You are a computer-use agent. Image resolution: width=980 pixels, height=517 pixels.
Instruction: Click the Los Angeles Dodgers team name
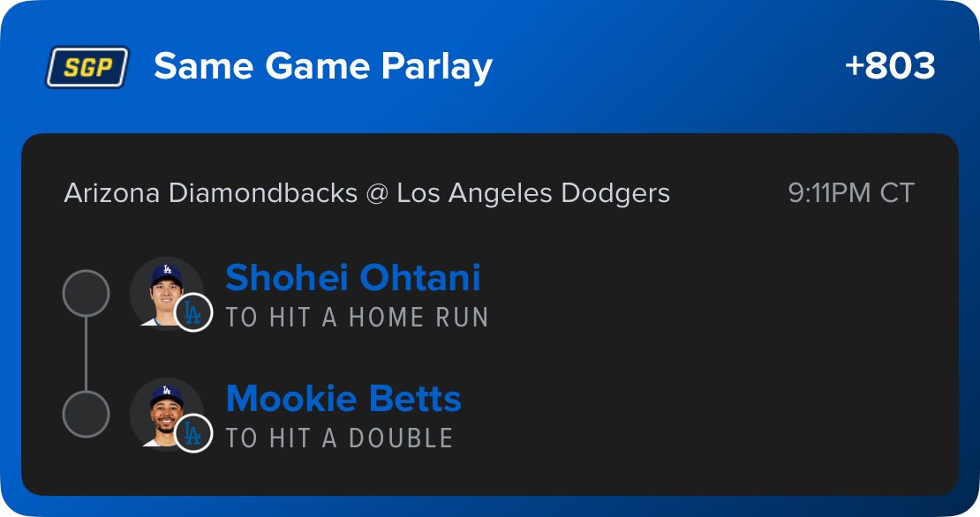click(533, 193)
